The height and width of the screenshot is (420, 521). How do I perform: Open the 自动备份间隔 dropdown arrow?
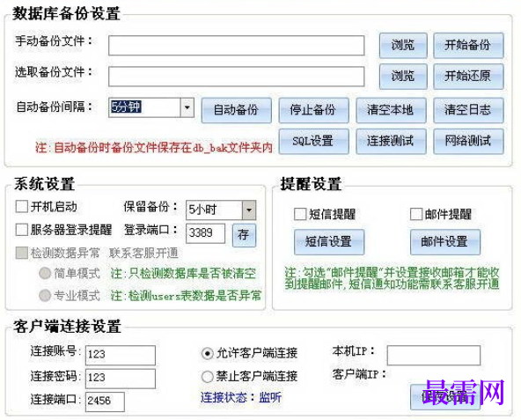(187, 107)
